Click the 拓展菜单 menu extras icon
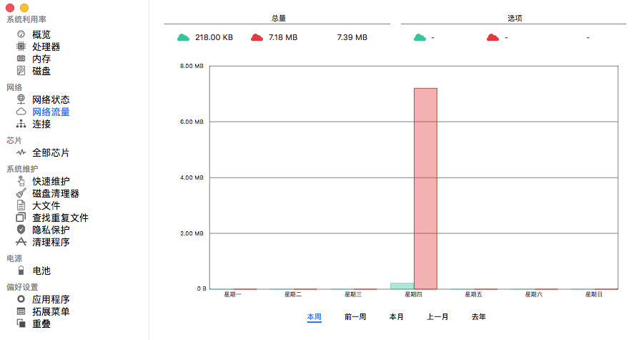The image size is (644, 340). 21,311
